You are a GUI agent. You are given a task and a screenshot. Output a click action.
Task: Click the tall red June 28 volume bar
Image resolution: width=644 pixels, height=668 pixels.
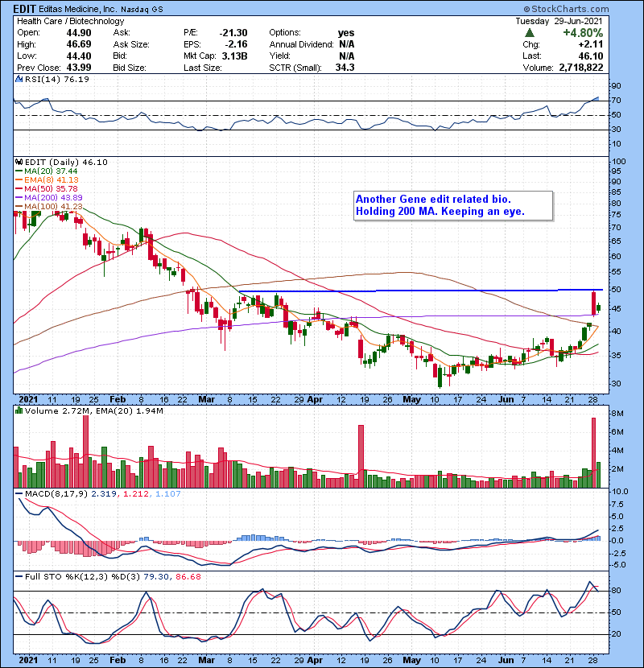594,452
